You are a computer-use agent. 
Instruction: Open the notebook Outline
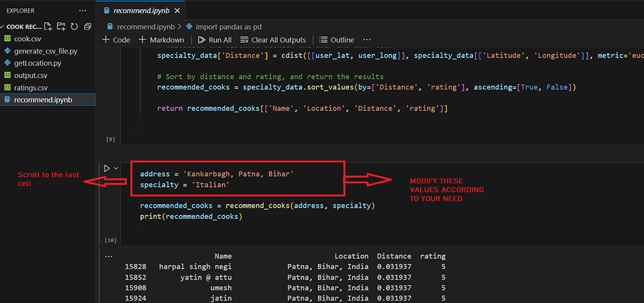pos(337,40)
